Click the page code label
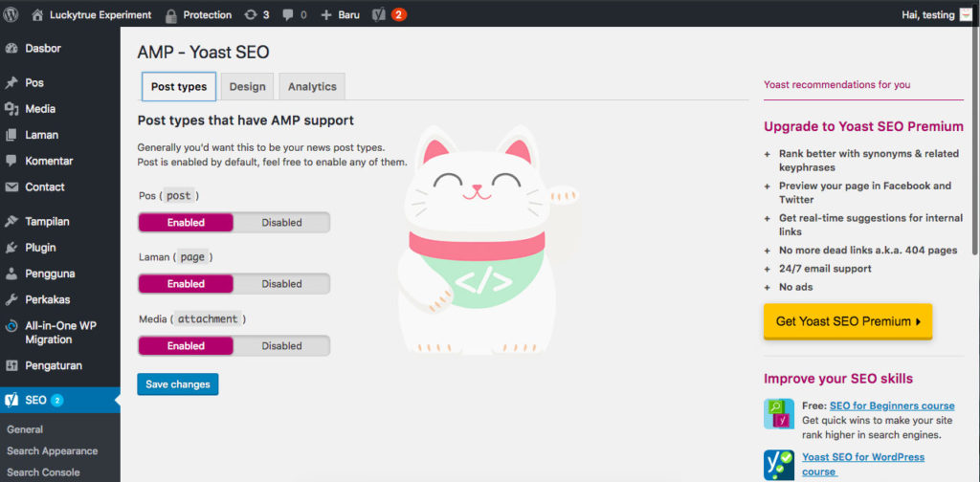980x482 pixels. (192, 256)
